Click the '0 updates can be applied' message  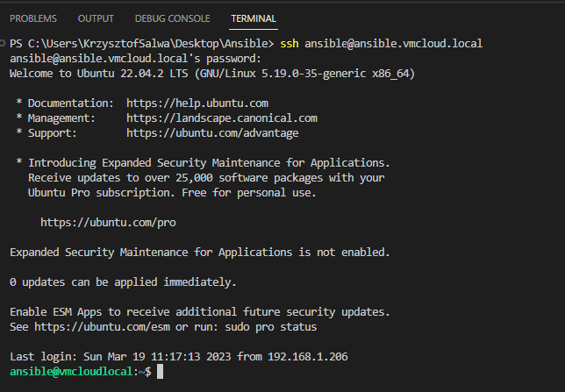[x=122, y=282]
